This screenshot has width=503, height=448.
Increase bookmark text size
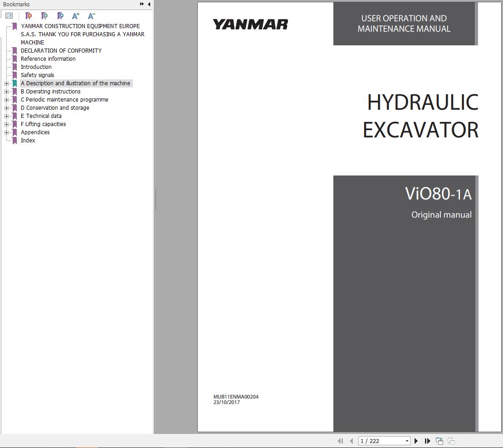75,16
